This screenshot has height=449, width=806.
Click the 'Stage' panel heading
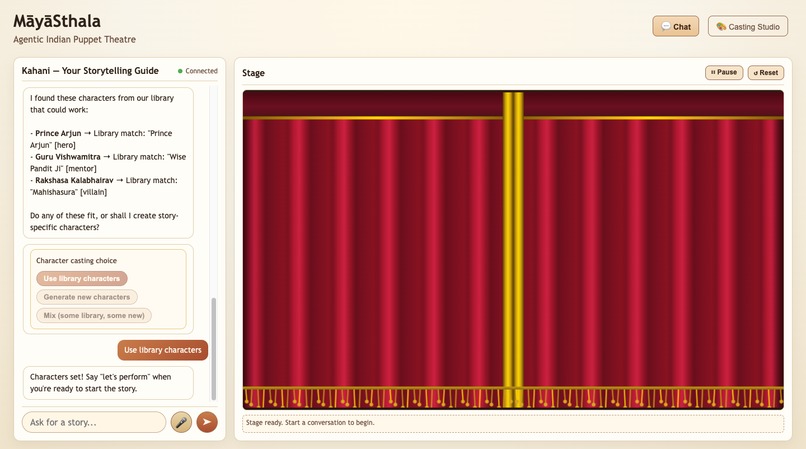pos(253,73)
